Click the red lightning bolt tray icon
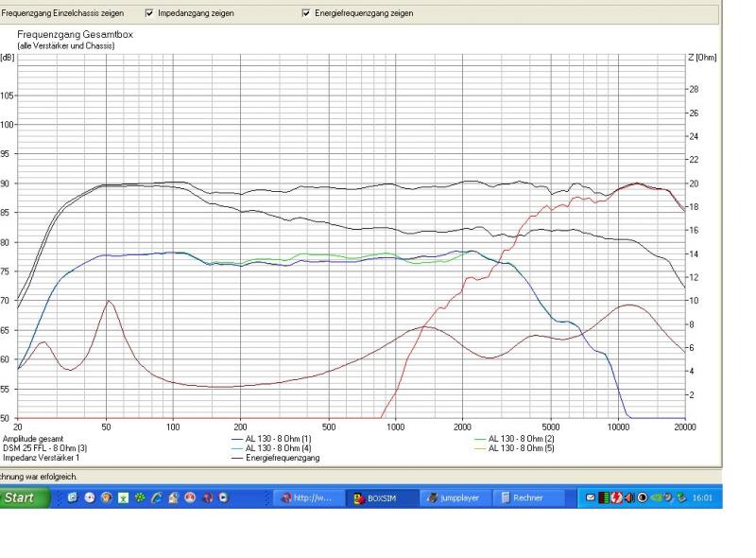 tap(617, 497)
